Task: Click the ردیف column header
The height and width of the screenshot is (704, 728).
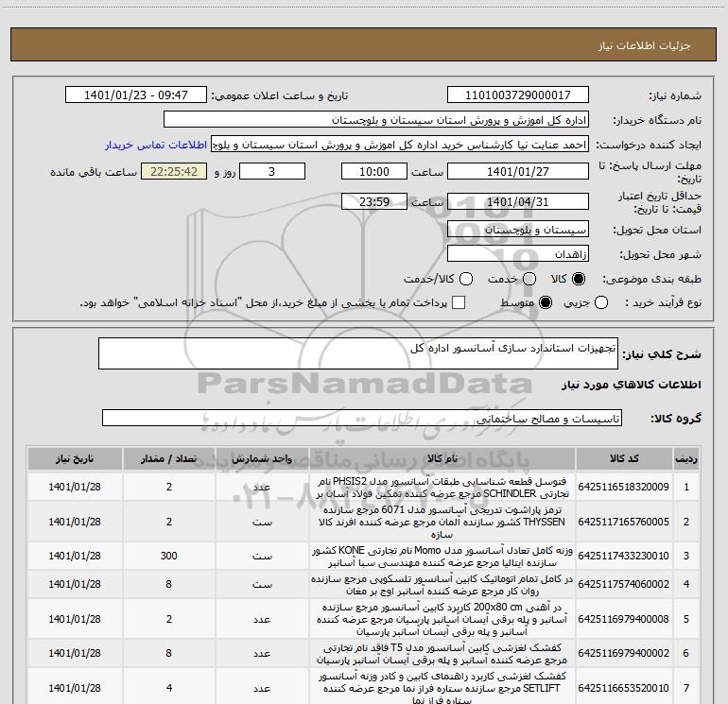Action: 685,459
